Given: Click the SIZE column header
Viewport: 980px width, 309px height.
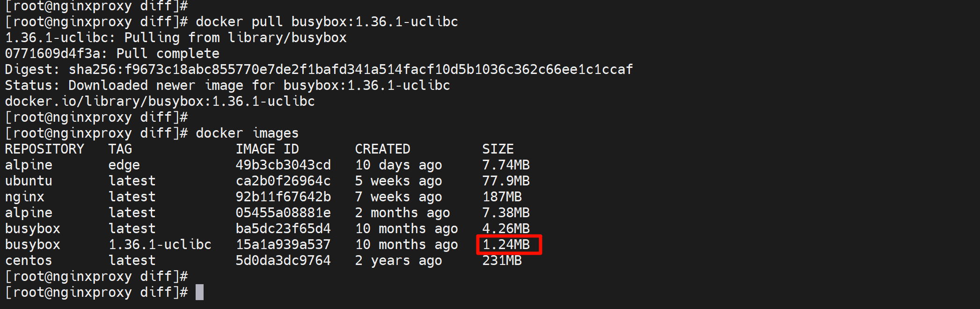Looking at the screenshot, I should click(498, 149).
